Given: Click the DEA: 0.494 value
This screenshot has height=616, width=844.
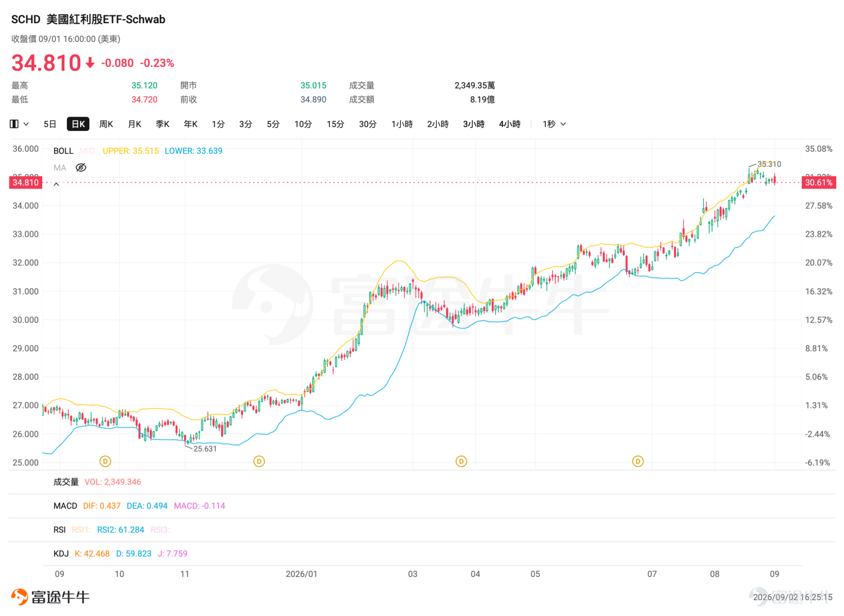Looking at the screenshot, I should (147, 506).
